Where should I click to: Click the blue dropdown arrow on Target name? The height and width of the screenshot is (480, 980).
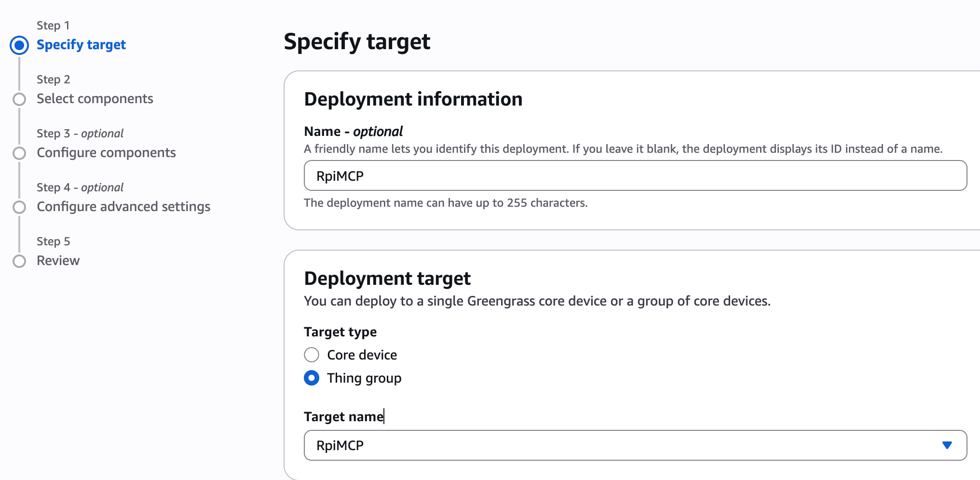pos(947,445)
